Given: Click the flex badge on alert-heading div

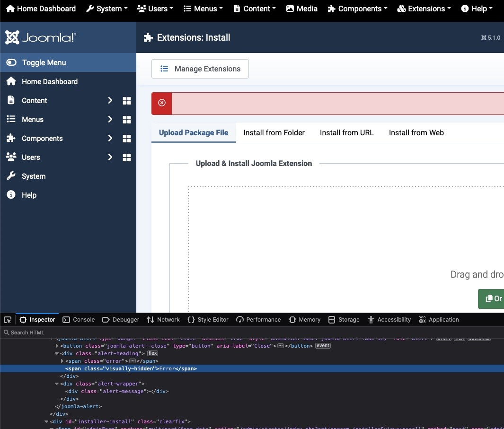Looking at the screenshot, I should (152, 353).
